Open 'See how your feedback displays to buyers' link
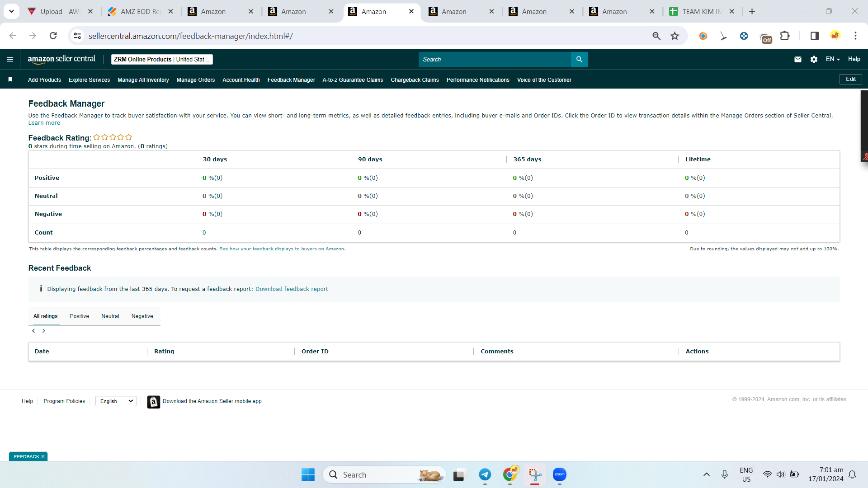Viewport: 868px width, 488px height. [x=282, y=249]
